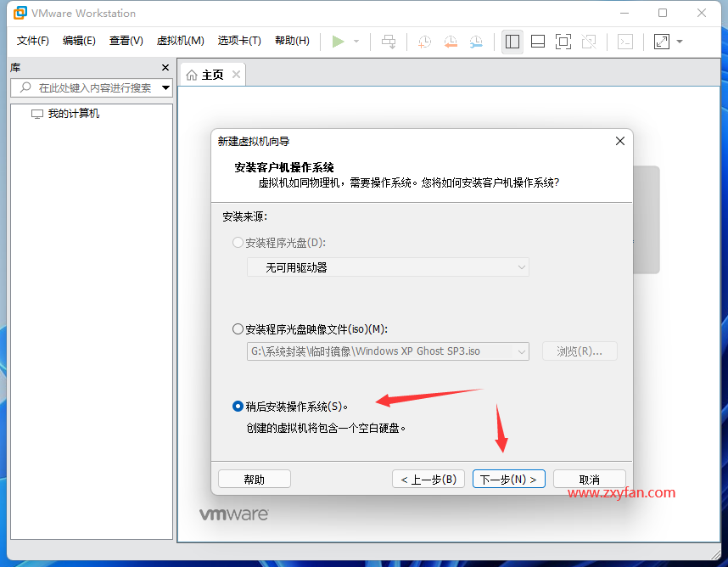The height and width of the screenshot is (567, 728).
Task: Toggle the library panel view icon
Action: pyautogui.click(x=512, y=41)
